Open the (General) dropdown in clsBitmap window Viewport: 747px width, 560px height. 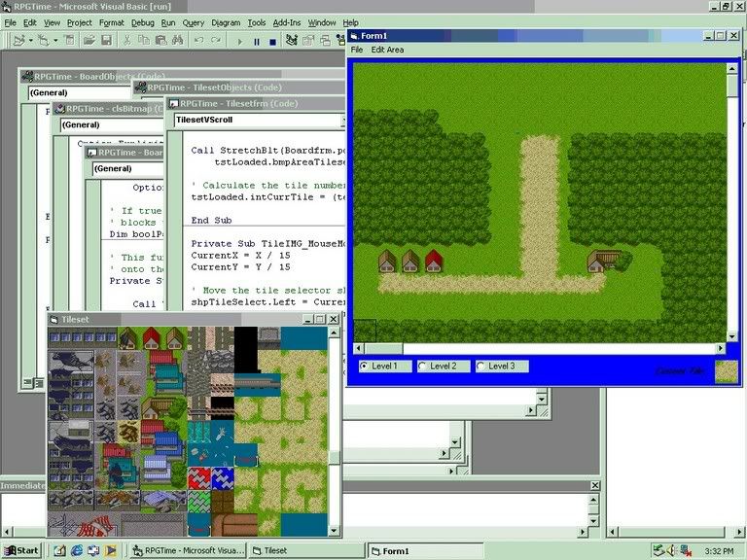tap(112, 125)
